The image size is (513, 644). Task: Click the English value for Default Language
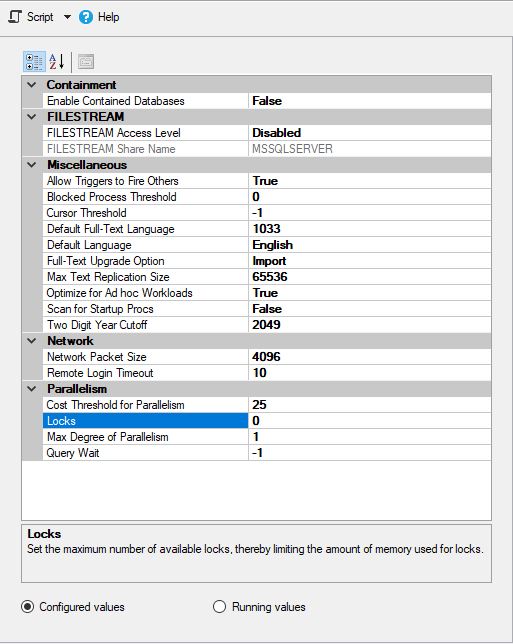pyautogui.click(x=370, y=245)
